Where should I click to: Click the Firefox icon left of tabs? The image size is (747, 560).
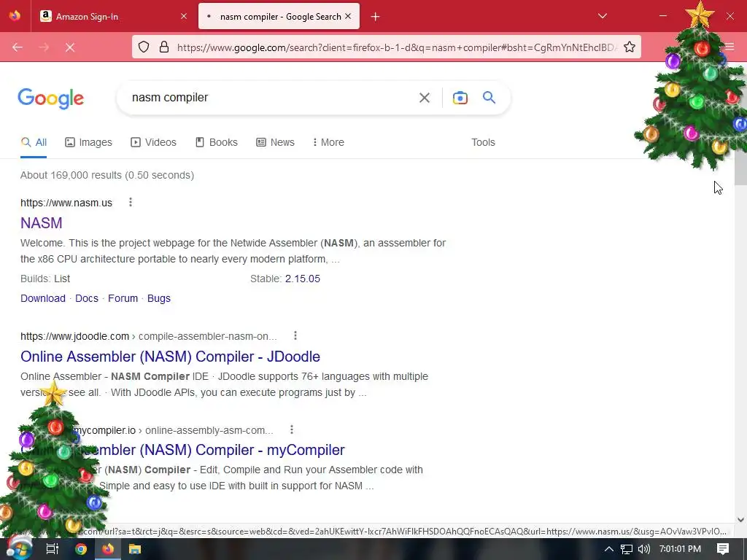[15, 16]
